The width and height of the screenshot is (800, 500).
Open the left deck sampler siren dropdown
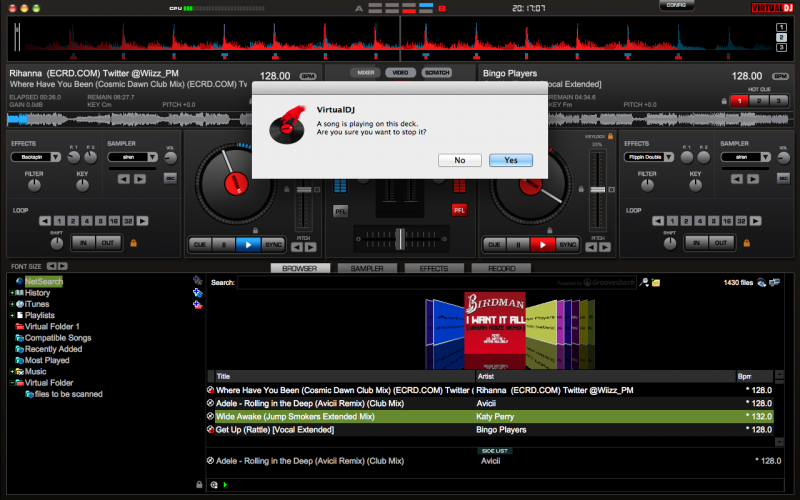click(x=152, y=157)
